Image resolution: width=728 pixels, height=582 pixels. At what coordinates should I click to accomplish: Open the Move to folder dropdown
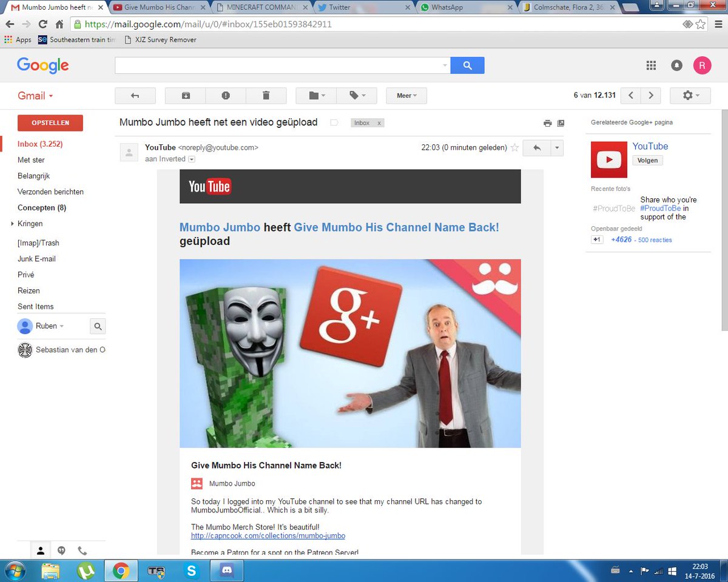[x=316, y=96]
